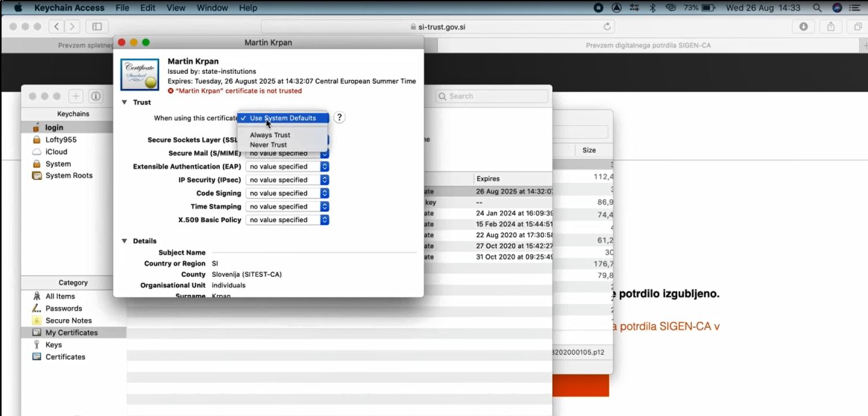Open the Code Signing dropdown

click(287, 193)
